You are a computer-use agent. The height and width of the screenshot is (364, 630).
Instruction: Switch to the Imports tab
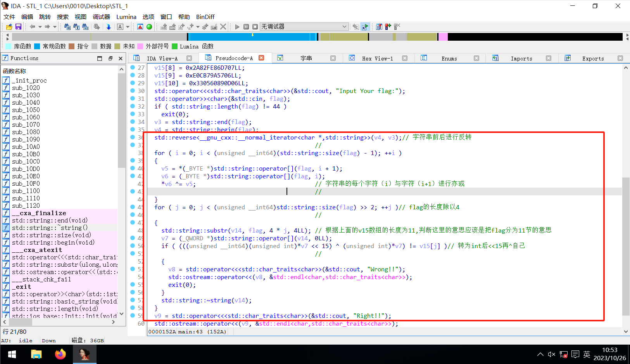(x=521, y=59)
